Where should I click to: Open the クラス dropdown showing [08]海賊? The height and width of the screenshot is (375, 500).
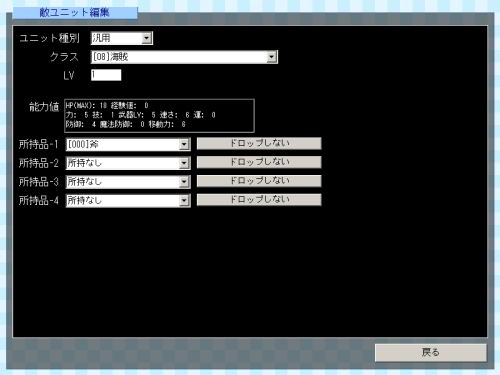point(184,57)
